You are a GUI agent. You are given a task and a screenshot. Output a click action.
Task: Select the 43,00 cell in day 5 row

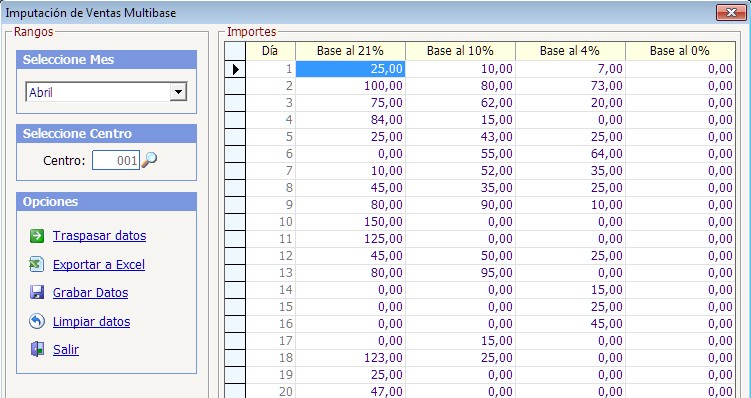pyautogui.click(x=460, y=137)
